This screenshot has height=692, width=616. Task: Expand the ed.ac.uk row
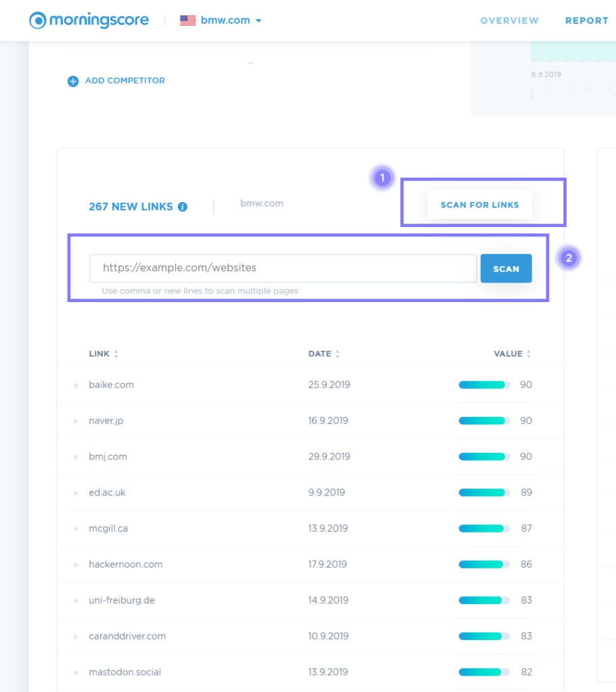tap(76, 493)
